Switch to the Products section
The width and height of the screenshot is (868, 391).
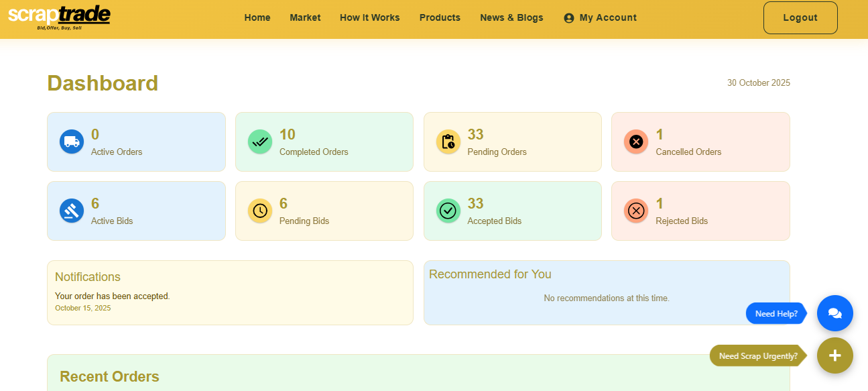[440, 17]
